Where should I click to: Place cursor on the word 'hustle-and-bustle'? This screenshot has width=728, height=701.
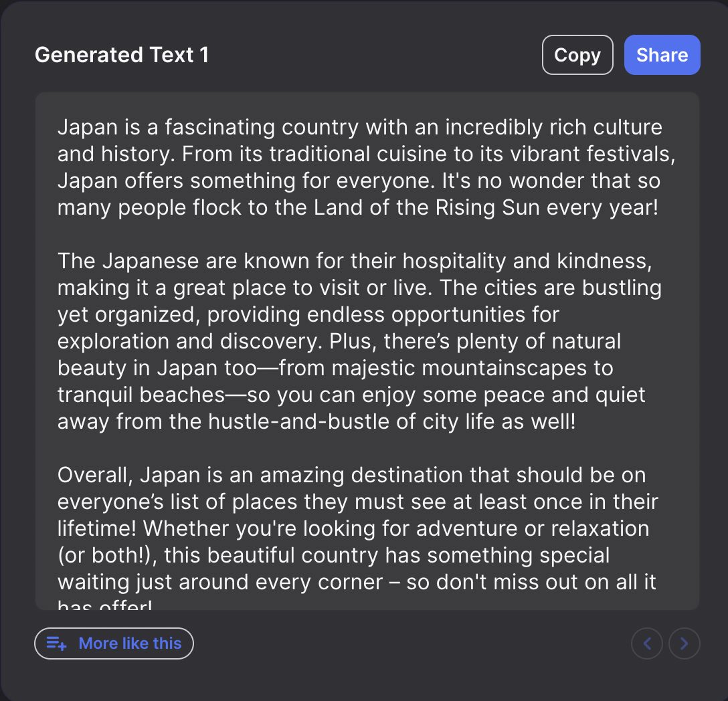point(311,421)
